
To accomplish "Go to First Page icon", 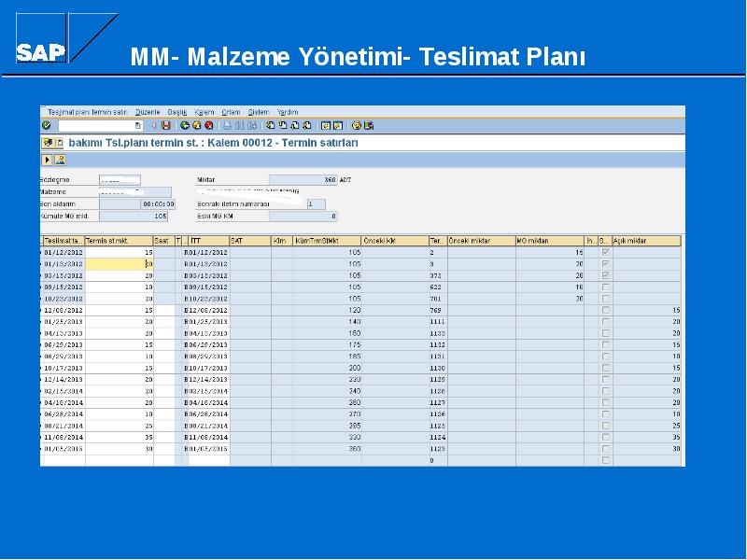I will tap(271, 126).
